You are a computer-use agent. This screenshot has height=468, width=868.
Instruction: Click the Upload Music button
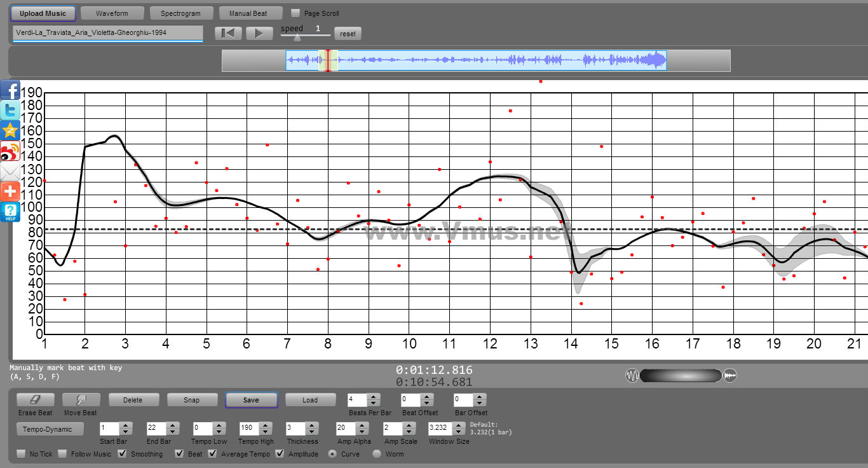click(43, 13)
